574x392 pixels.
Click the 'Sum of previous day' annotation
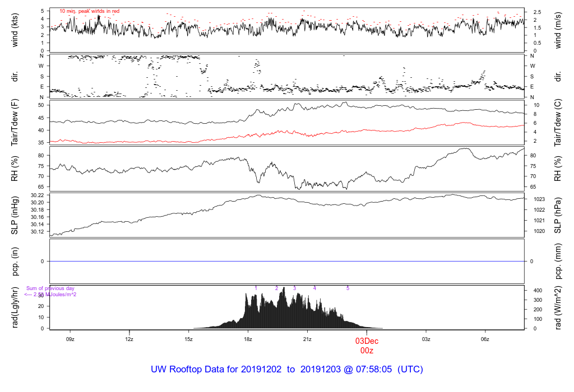[50, 288]
